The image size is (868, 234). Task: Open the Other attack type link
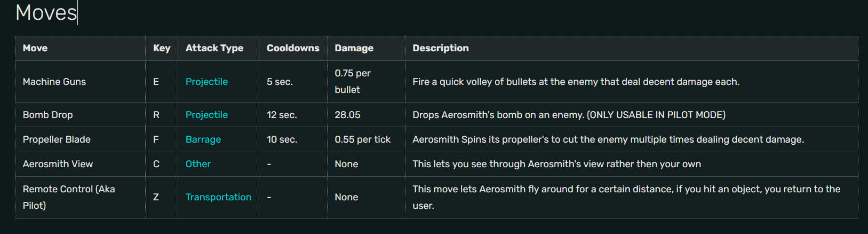pos(198,164)
